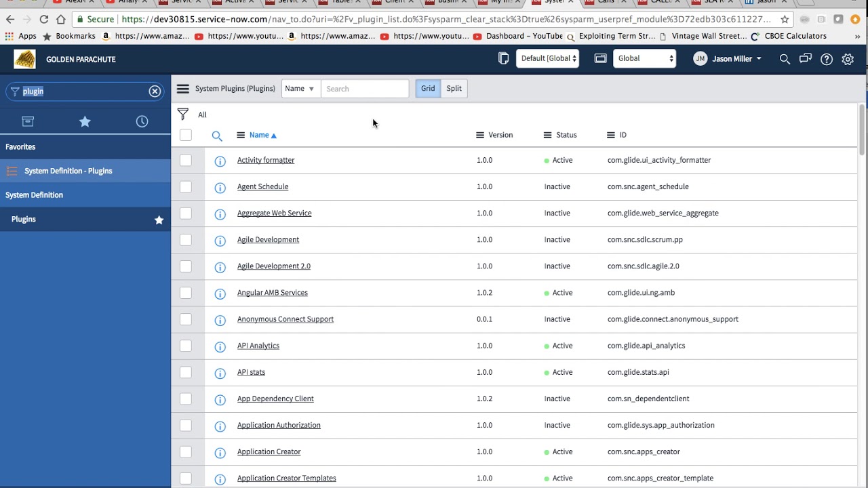Open the Anonymous Connect Support link

(x=285, y=319)
